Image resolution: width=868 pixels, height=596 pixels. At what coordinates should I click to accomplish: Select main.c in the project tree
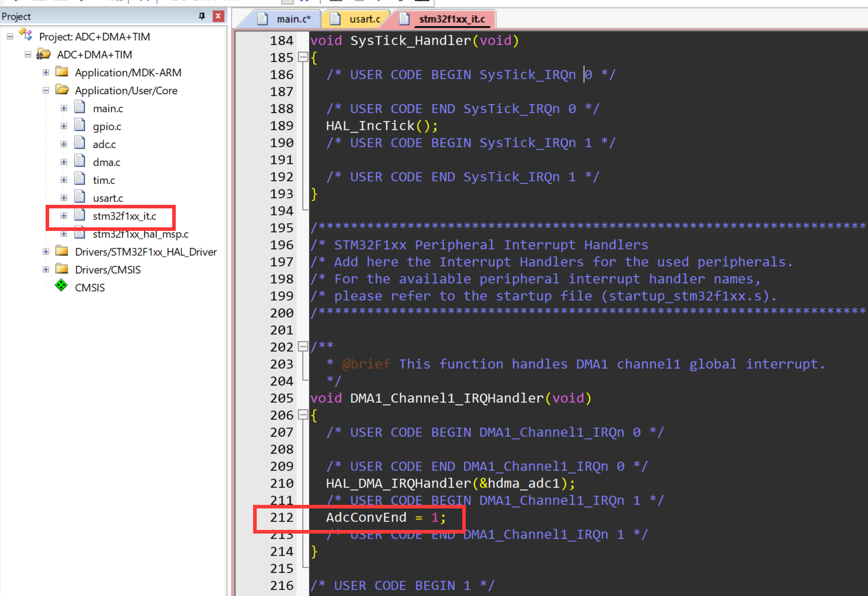108,109
